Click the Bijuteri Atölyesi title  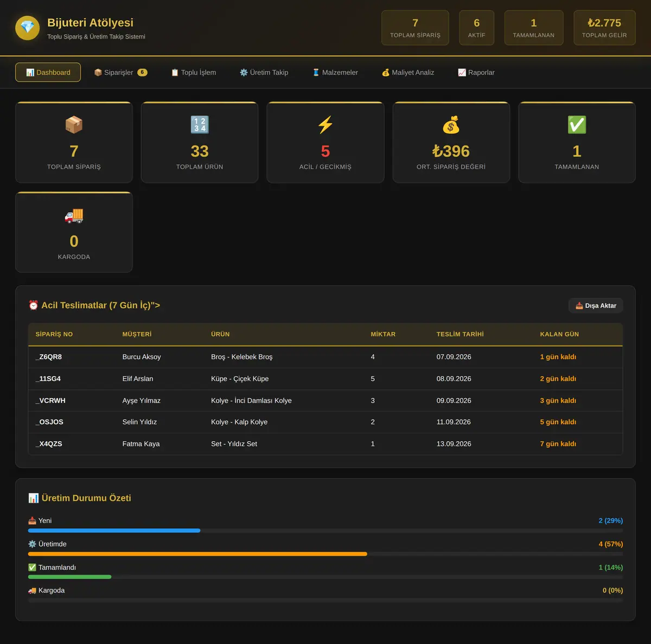[x=90, y=23]
